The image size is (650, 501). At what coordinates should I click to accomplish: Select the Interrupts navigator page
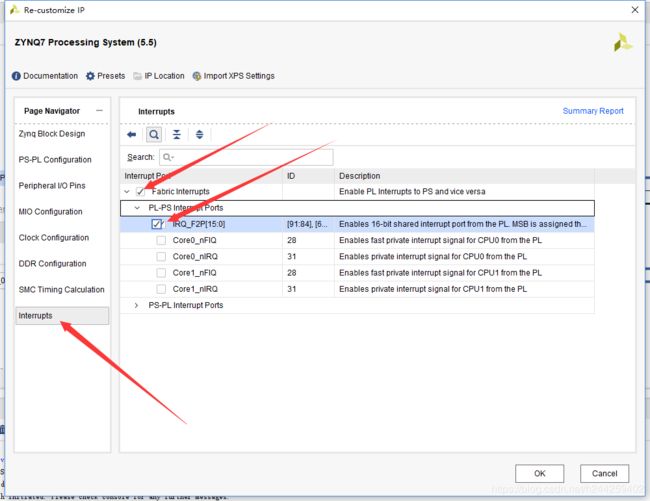(62, 316)
